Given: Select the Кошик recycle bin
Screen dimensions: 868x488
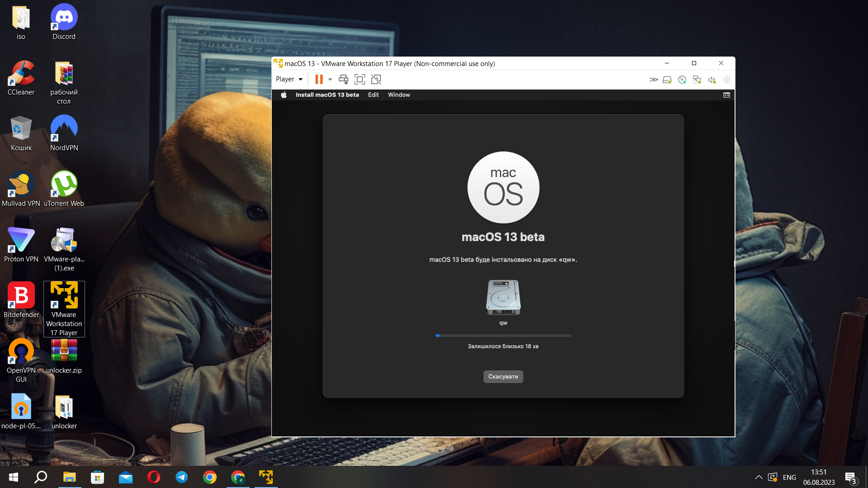Looking at the screenshot, I should tap(21, 134).
